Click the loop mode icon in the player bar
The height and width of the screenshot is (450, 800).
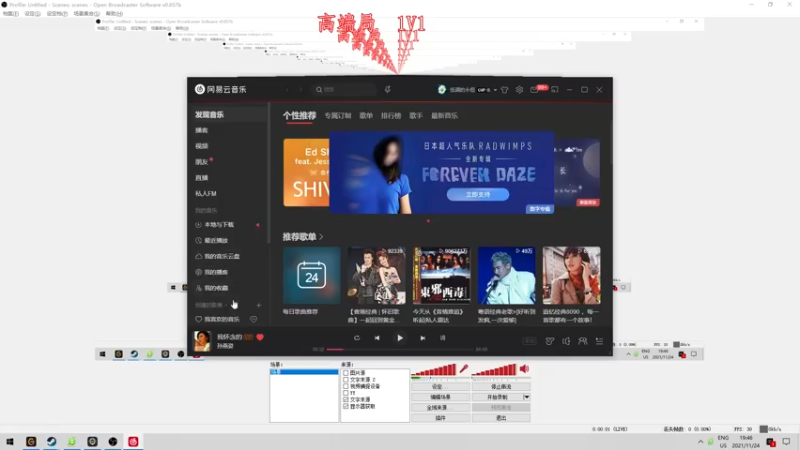click(357, 338)
